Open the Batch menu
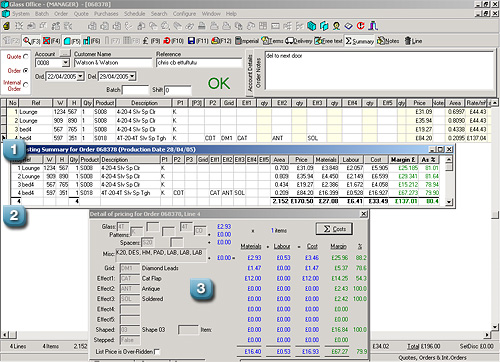The width and height of the screenshot is (500, 362). [x=42, y=14]
